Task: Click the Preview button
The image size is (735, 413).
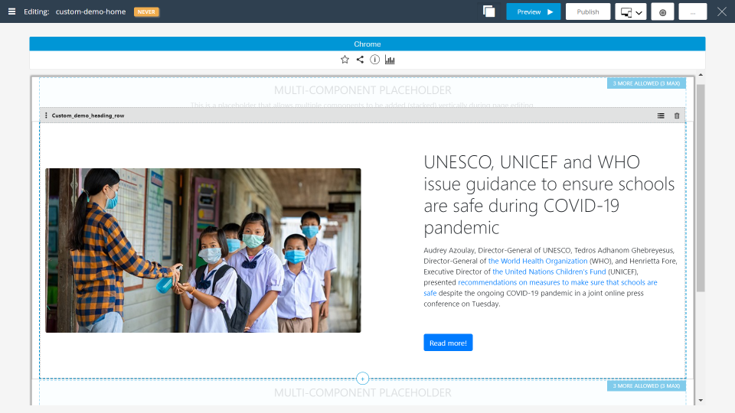Action: click(x=533, y=12)
